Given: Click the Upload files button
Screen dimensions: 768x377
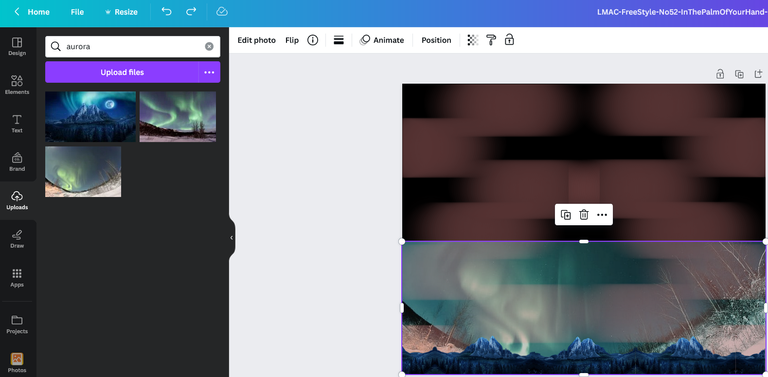Looking at the screenshot, I should [x=122, y=72].
